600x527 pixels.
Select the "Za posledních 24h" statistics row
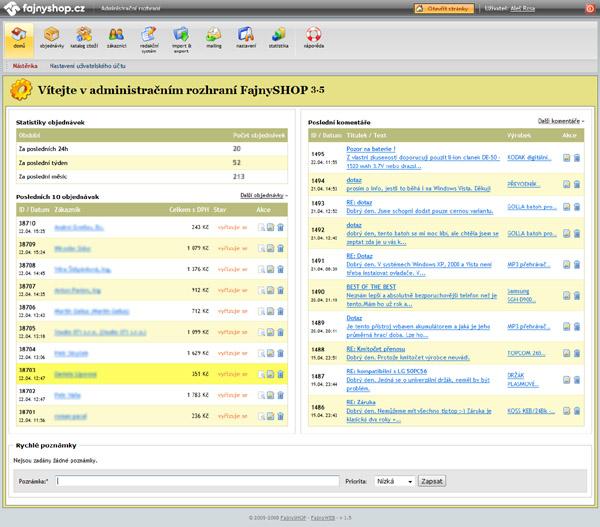pyautogui.click(x=152, y=149)
